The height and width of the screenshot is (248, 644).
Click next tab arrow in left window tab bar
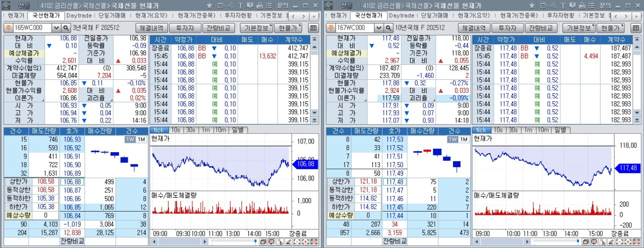pos(304,17)
